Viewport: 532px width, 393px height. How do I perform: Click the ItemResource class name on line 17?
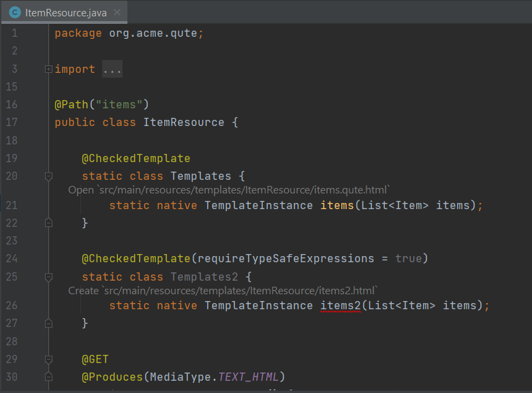pyautogui.click(x=183, y=123)
